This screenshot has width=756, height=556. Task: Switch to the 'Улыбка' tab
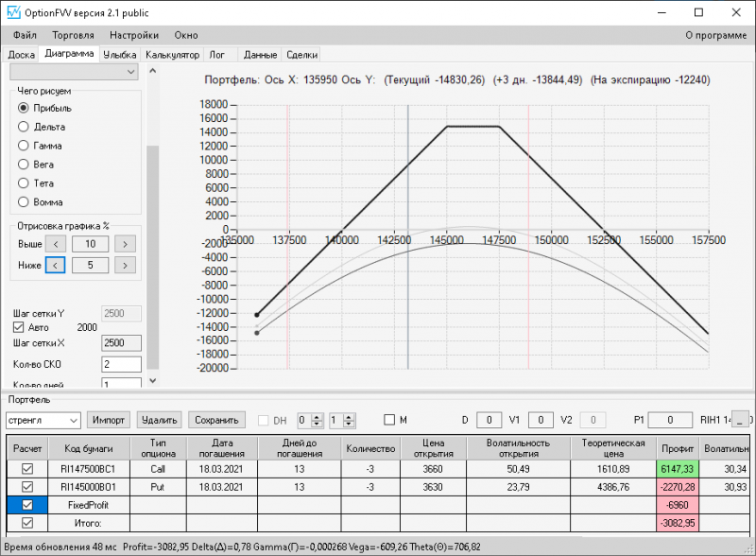[x=120, y=54]
